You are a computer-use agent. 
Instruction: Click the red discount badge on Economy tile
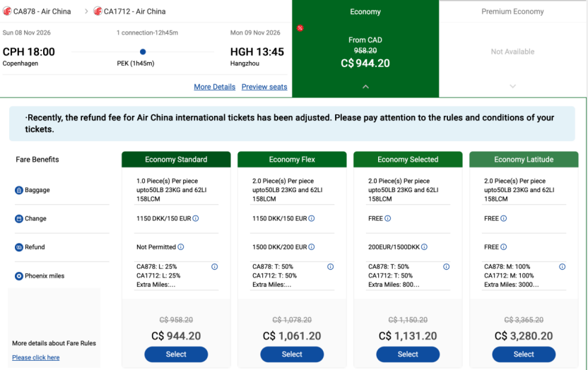pyautogui.click(x=300, y=28)
